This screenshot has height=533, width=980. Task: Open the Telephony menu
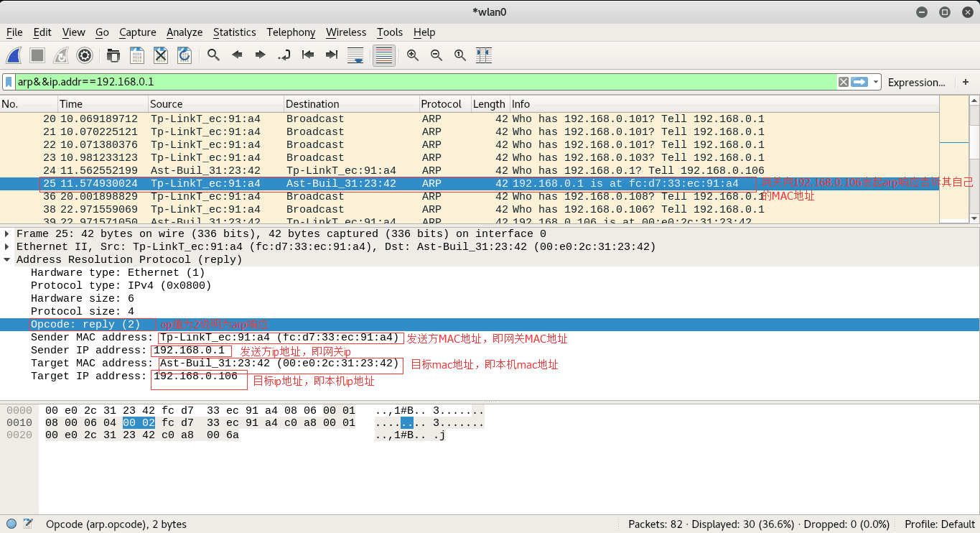click(x=291, y=32)
